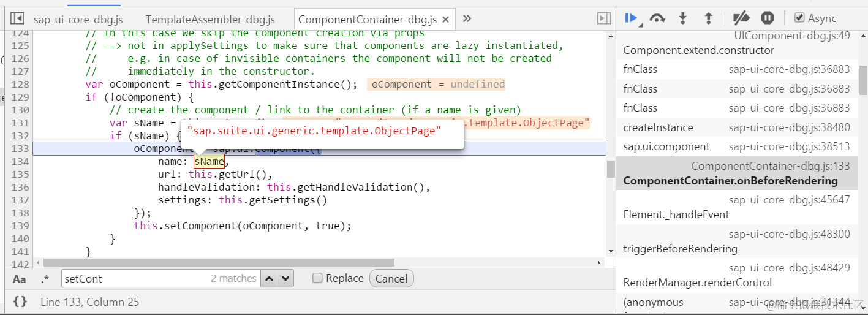Viewport: 868px width, 315px height.
Task: Select sap.ui.component call stack frame
Action: [x=737, y=146]
